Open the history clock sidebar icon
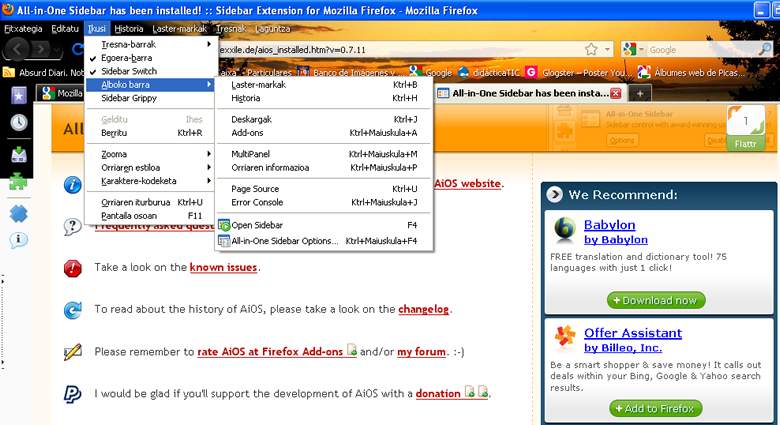This screenshot has width=780, height=425. (19, 122)
